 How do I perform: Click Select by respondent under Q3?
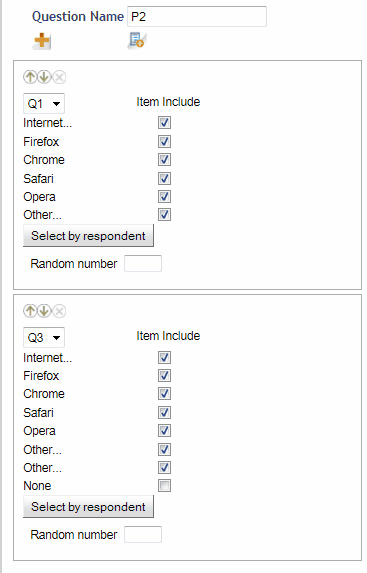point(88,507)
